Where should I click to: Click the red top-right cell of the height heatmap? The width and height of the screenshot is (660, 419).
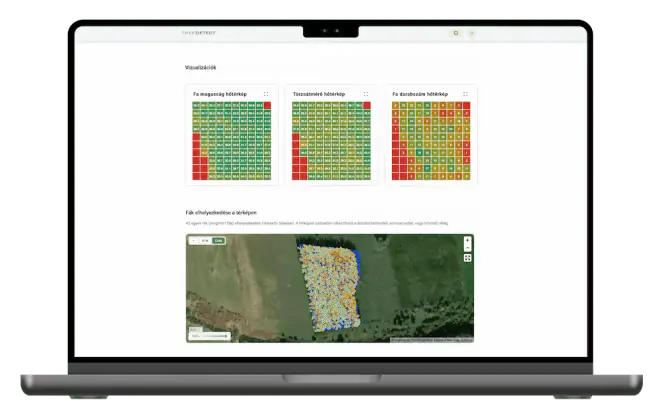(x=267, y=105)
